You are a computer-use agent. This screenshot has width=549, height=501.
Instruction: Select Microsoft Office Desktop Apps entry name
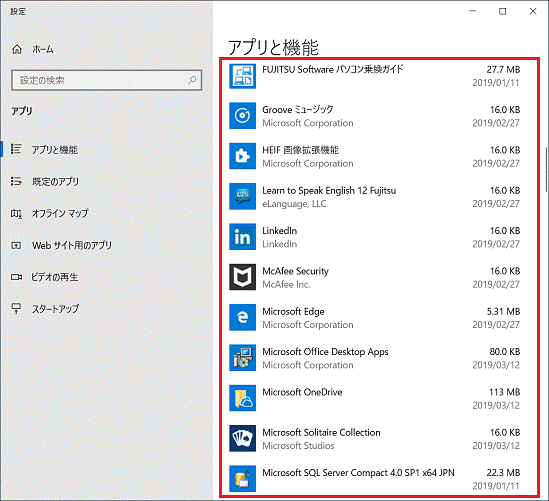tap(325, 352)
